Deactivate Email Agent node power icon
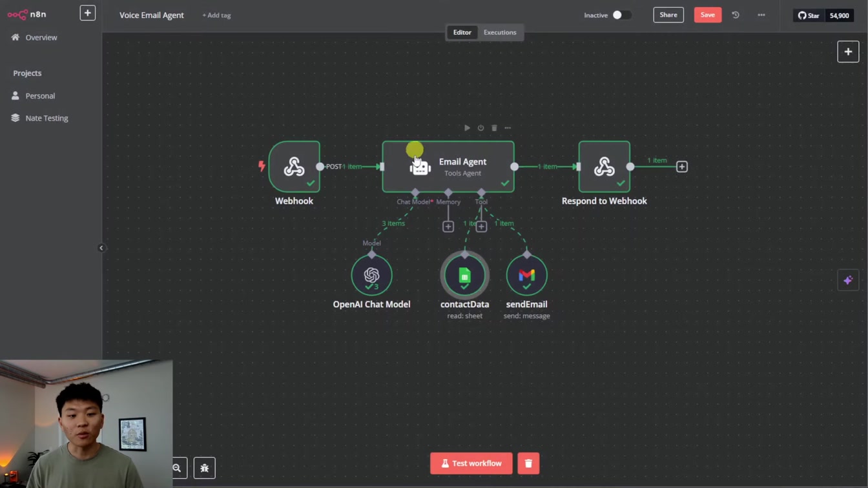Viewport: 868px width, 488px height. point(480,128)
